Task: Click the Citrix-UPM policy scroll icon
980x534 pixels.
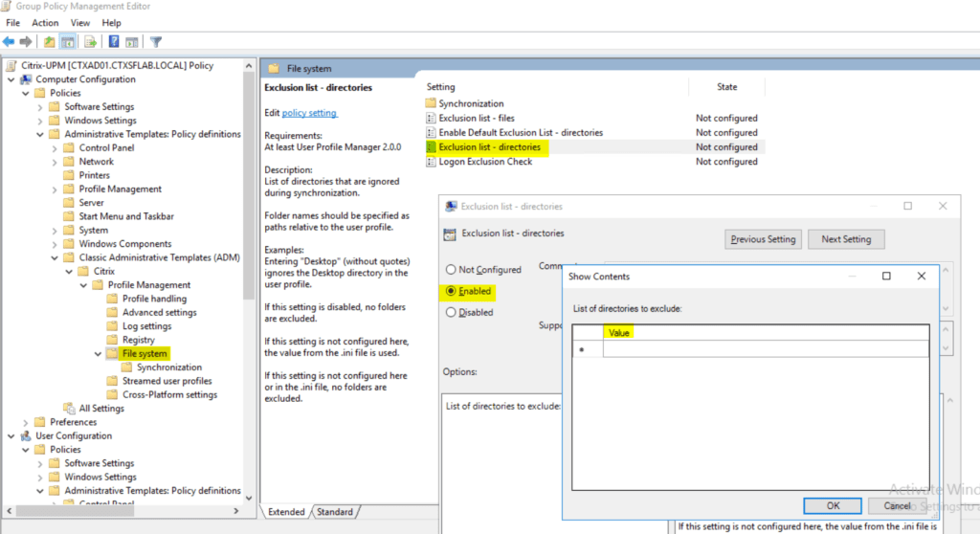Action: pyautogui.click(x=11, y=65)
